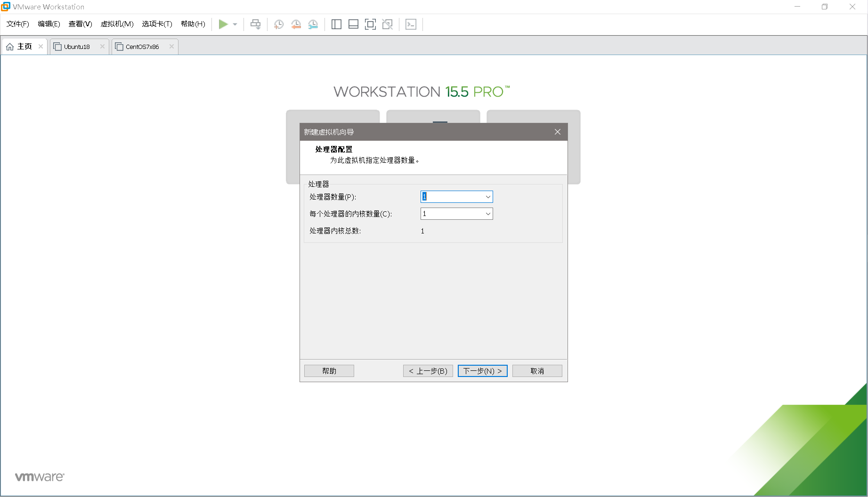
Task: Click the vmware logo at bottom left
Action: pos(40,477)
